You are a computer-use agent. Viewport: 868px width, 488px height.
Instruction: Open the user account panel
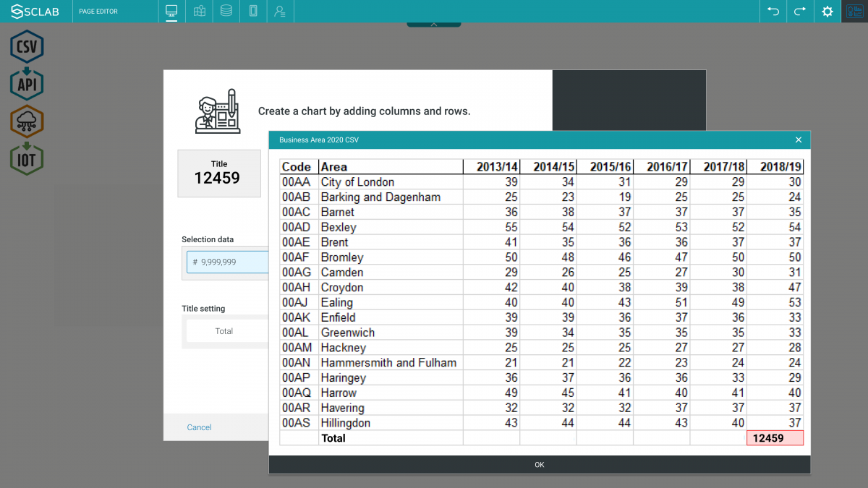pos(280,11)
